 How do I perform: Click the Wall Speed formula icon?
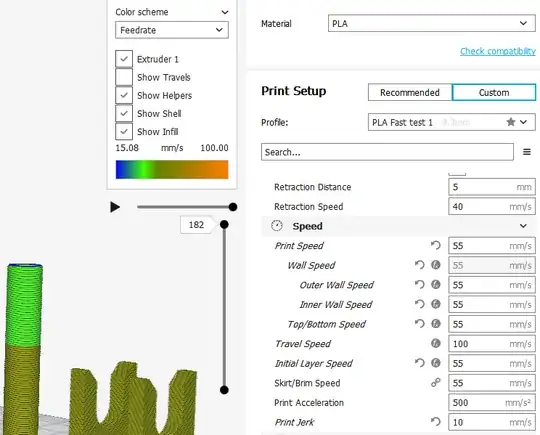436,265
